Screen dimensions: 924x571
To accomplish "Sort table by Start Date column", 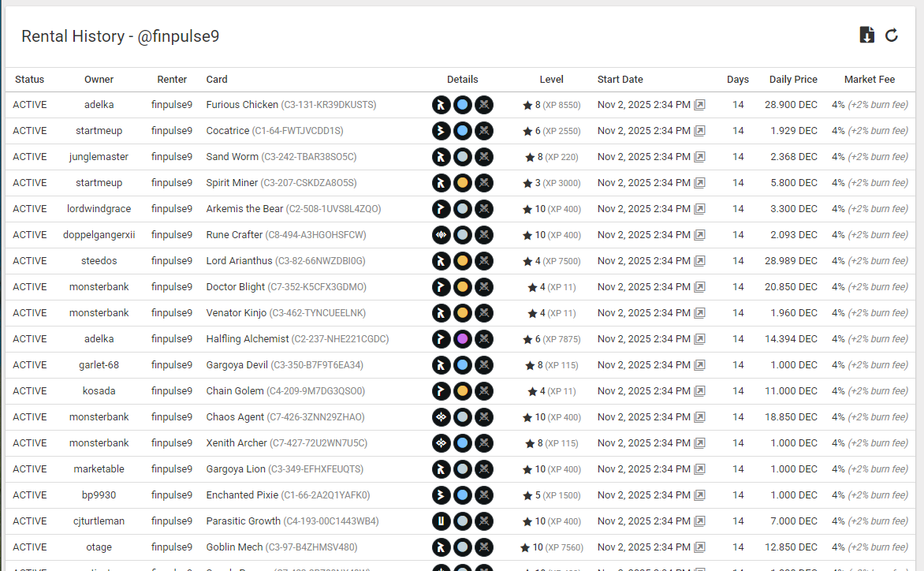I will (x=620, y=80).
